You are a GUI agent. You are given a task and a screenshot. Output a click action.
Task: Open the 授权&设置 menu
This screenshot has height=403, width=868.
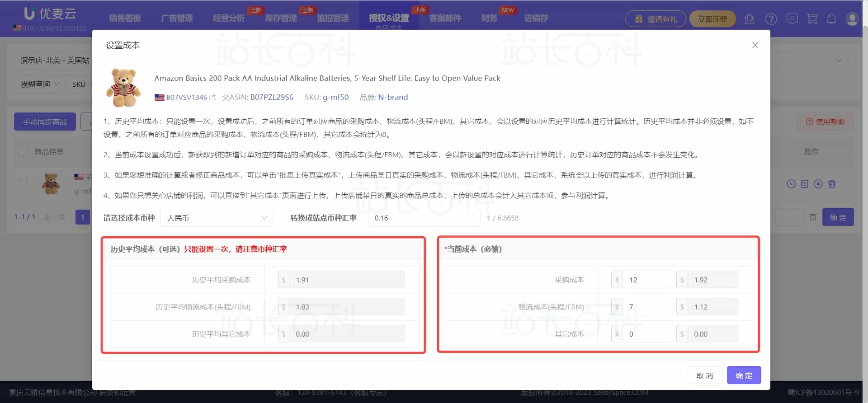(389, 18)
